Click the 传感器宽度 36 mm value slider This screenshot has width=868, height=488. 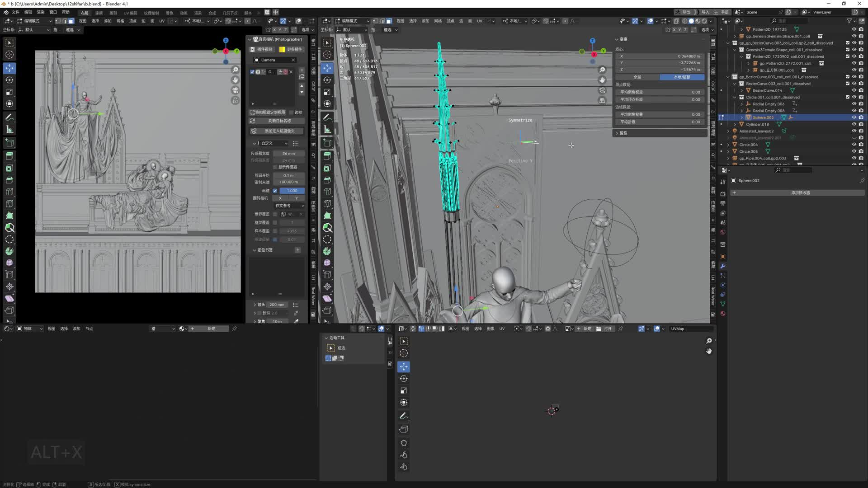coord(289,153)
